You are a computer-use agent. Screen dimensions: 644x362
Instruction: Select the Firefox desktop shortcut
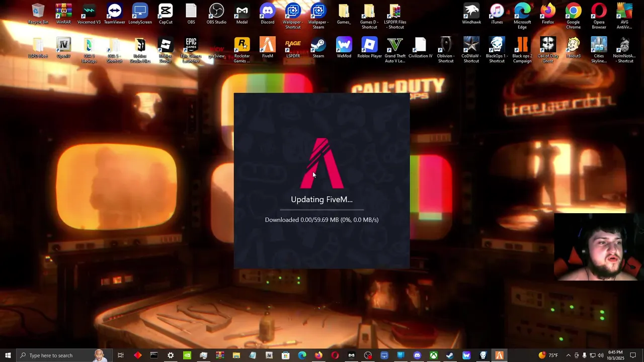[548, 14]
